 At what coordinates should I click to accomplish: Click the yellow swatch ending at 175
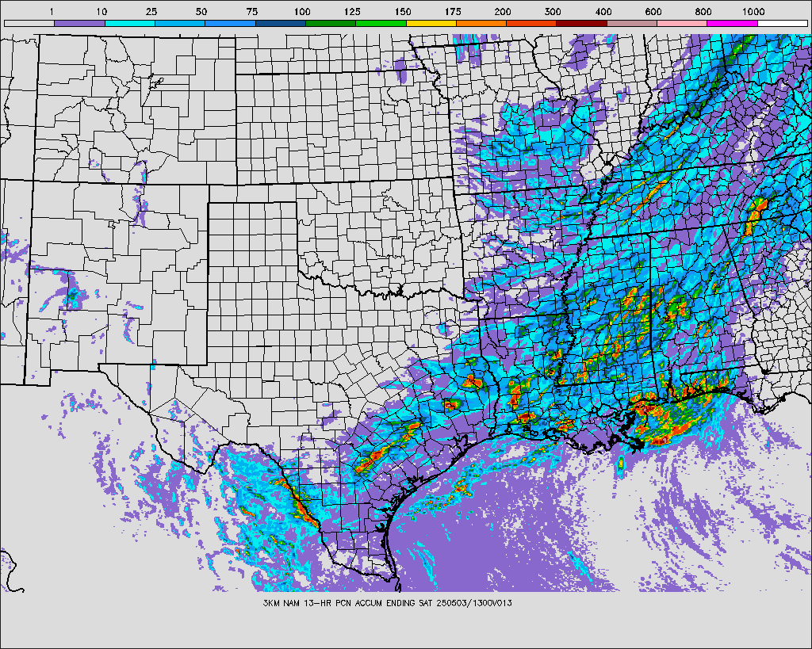[431, 23]
